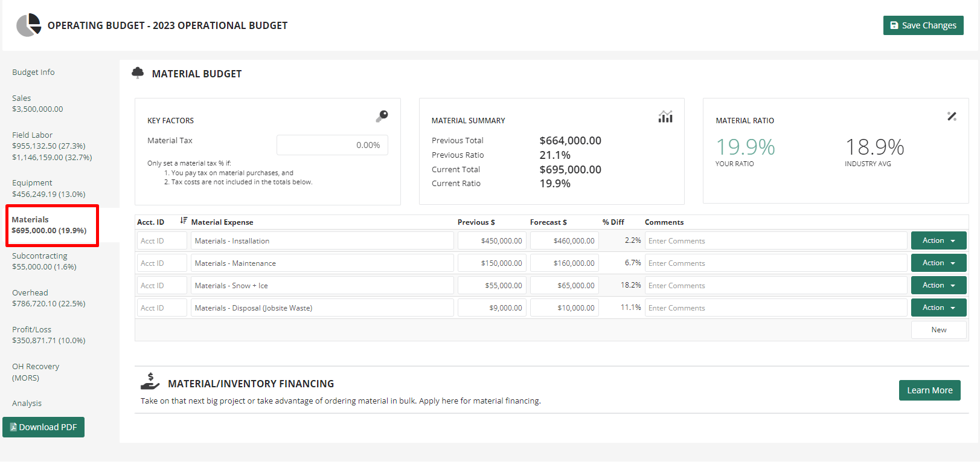The image size is (980, 464).
Task: Click comments field for Materials - Installation
Action: pyautogui.click(x=776, y=240)
